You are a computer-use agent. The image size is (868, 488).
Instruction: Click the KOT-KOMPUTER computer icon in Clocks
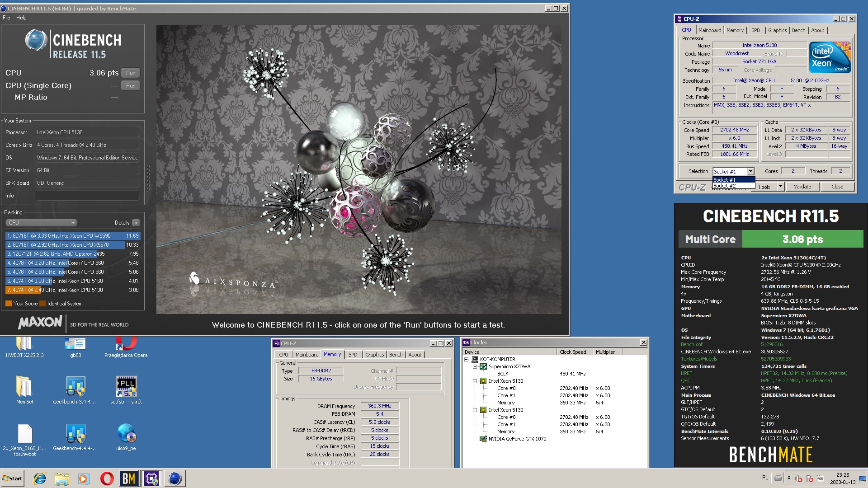point(475,359)
